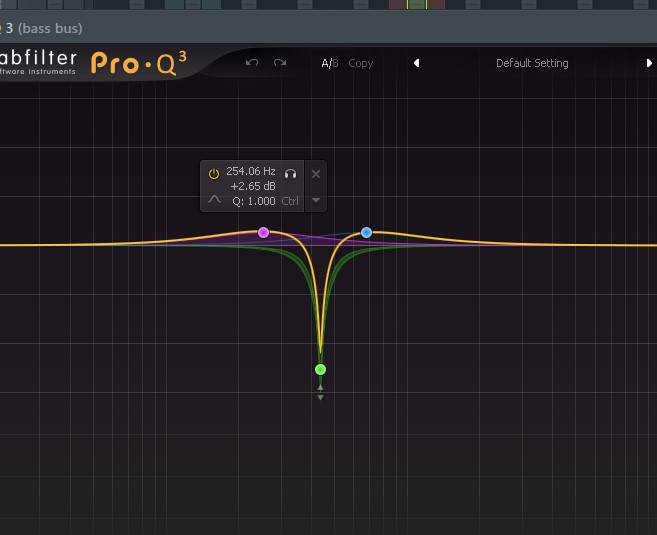Change the band shape via bell icon

pyautogui.click(x=214, y=200)
